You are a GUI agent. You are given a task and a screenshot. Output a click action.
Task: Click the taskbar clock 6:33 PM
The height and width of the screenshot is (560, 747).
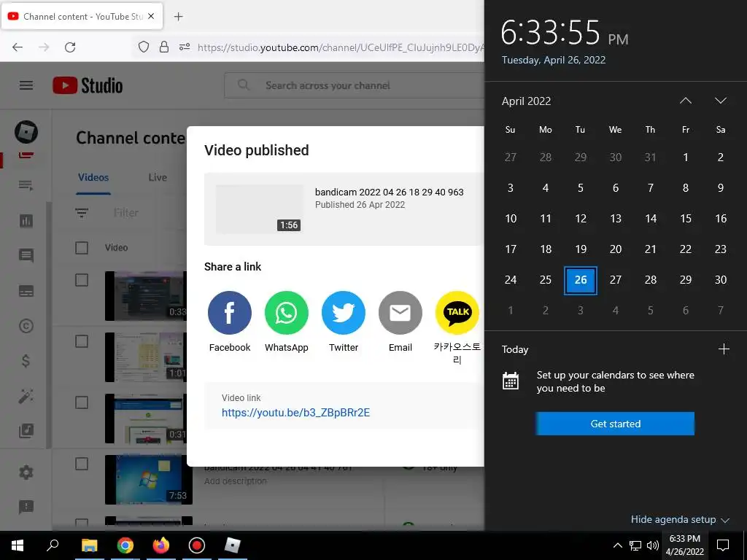[x=684, y=545]
